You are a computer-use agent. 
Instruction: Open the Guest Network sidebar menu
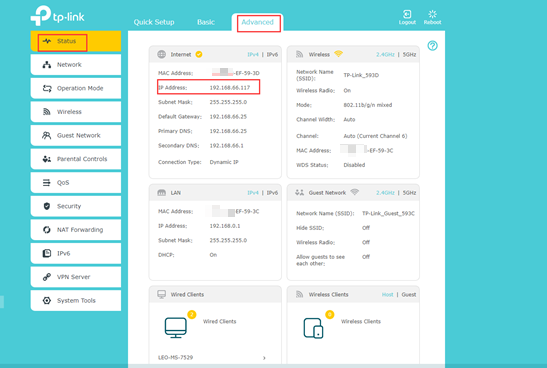76,135
